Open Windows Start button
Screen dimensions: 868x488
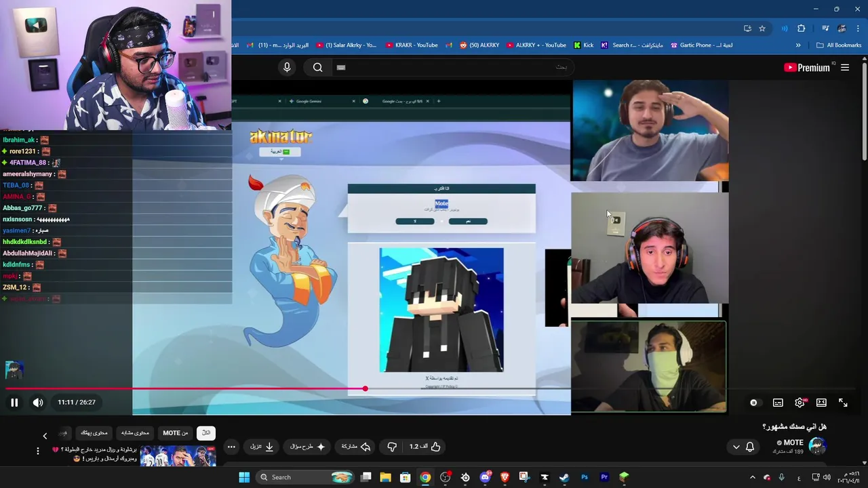[x=244, y=477]
